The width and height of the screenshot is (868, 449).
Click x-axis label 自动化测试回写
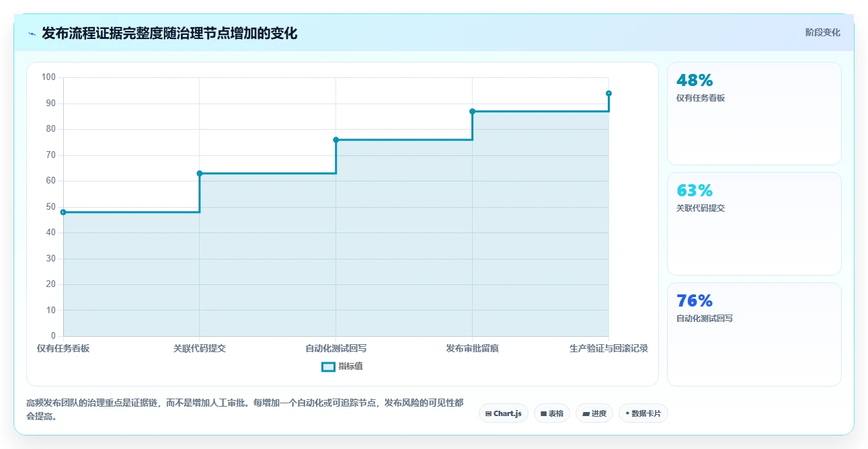coord(336,348)
